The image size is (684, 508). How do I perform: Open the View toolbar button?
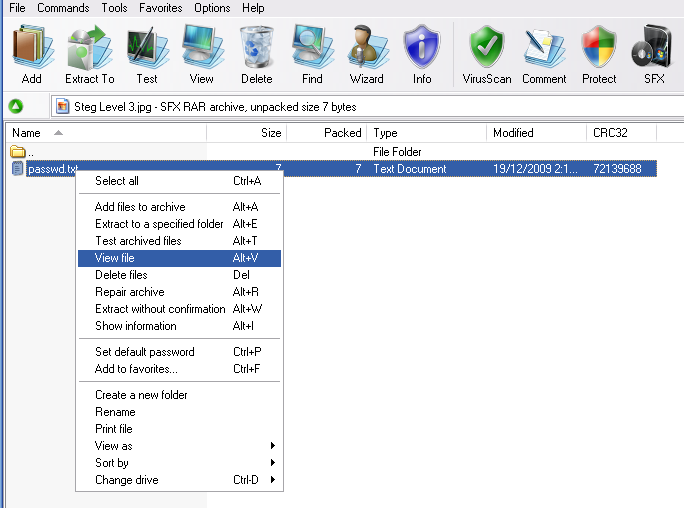(202, 54)
